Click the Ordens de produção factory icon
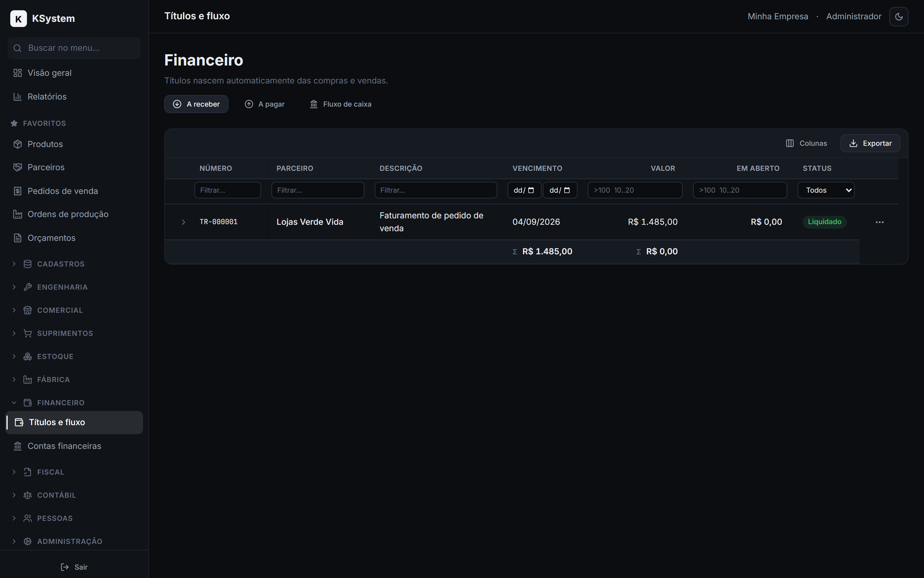Screen dimensions: 924x578 (18, 215)
